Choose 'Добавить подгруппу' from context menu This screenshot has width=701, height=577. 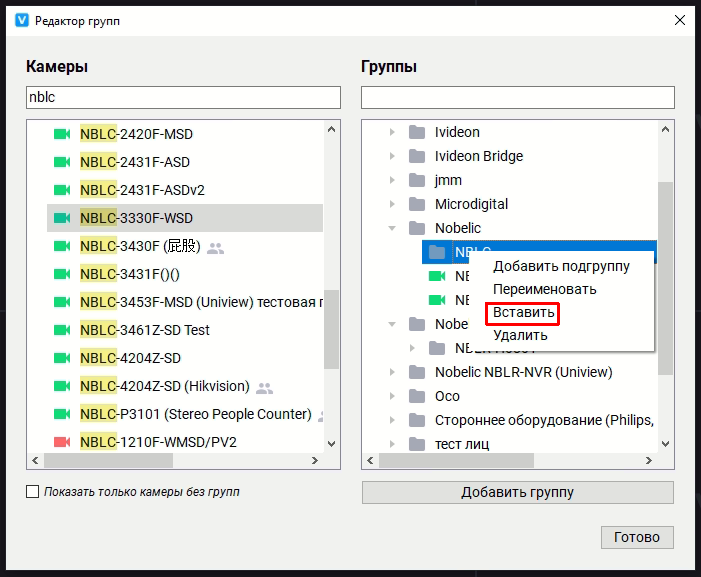561,266
